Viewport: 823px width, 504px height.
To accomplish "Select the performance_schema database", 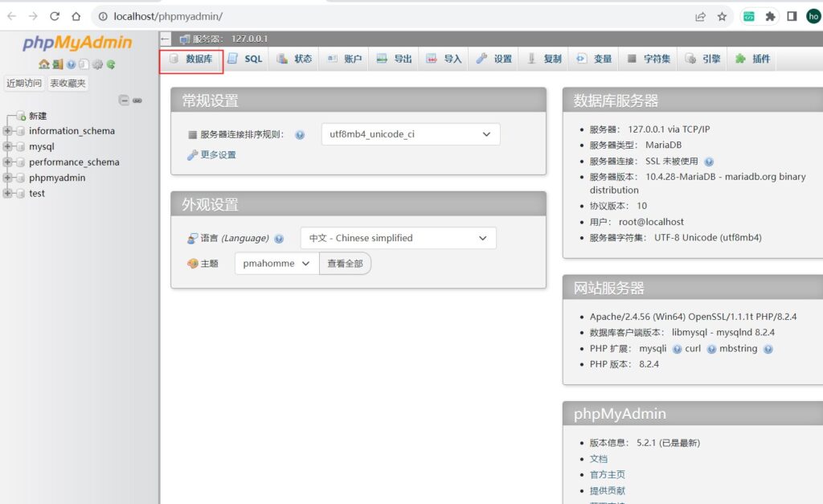I will 74,162.
